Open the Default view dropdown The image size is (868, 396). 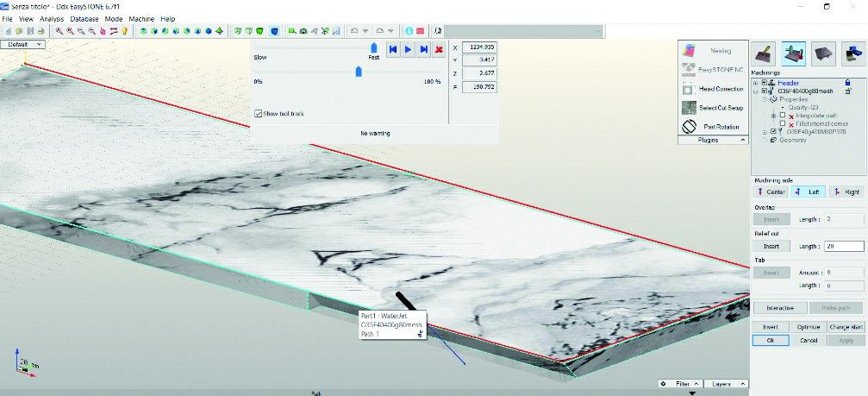22,44
